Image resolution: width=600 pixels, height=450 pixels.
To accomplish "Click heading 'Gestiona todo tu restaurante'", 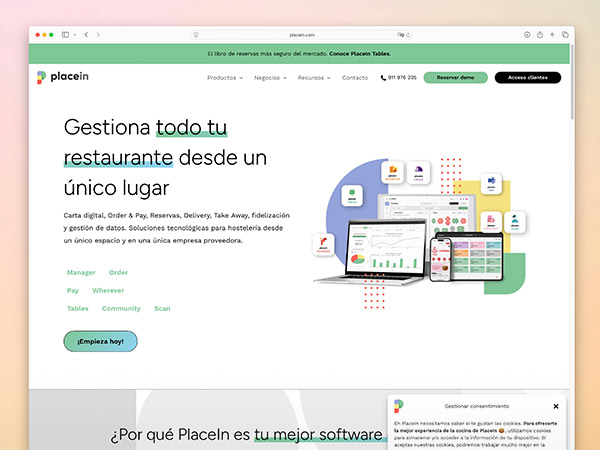I will 165,158.
